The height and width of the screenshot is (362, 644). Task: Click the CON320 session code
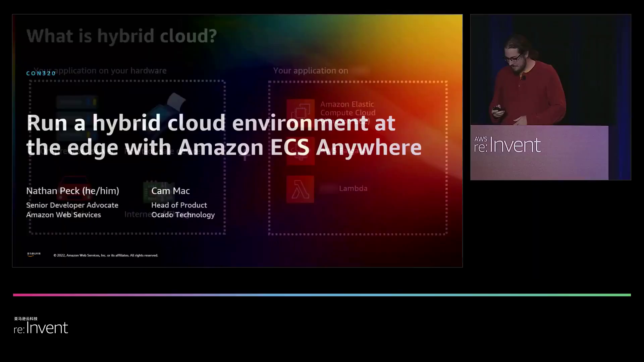coord(41,73)
